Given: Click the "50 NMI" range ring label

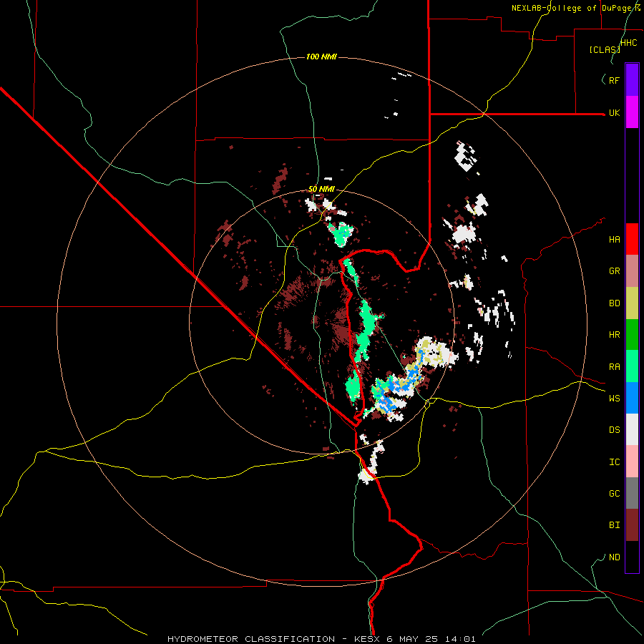Looking at the screenshot, I should point(321,190).
